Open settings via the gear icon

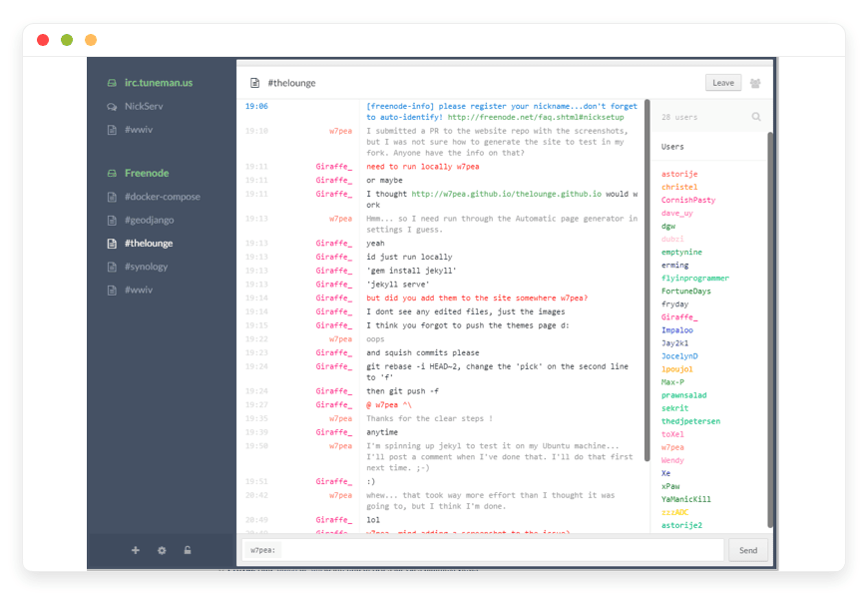(162, 550)
